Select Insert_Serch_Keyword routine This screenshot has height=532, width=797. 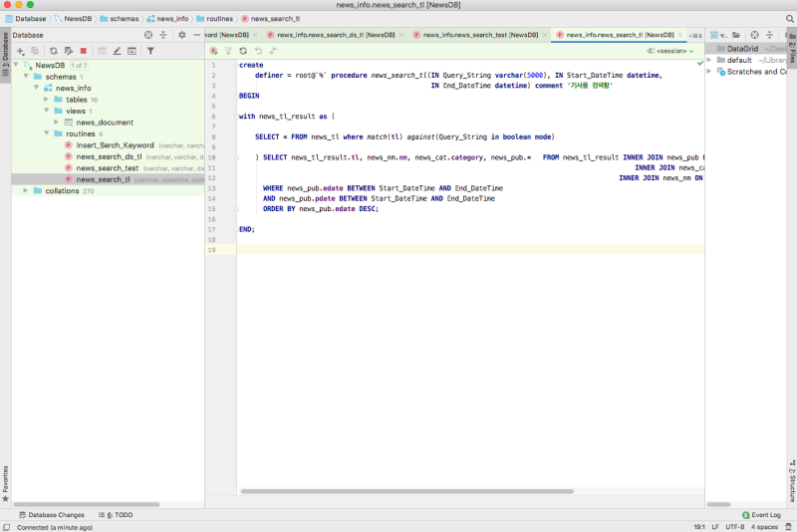tap(115, 145)
